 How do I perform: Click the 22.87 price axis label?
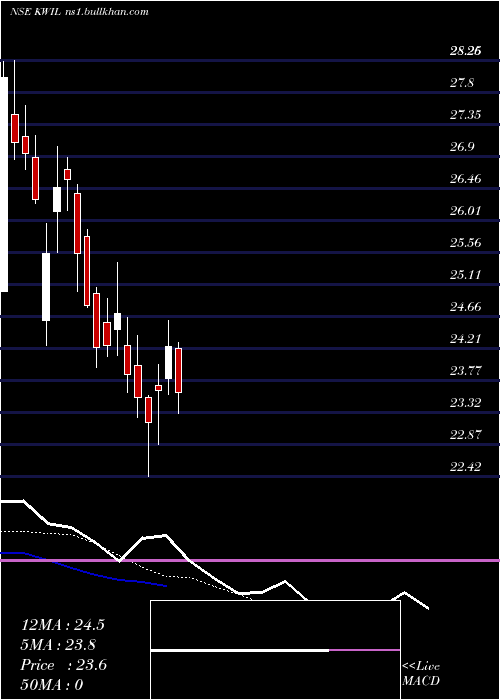point(465,434)
